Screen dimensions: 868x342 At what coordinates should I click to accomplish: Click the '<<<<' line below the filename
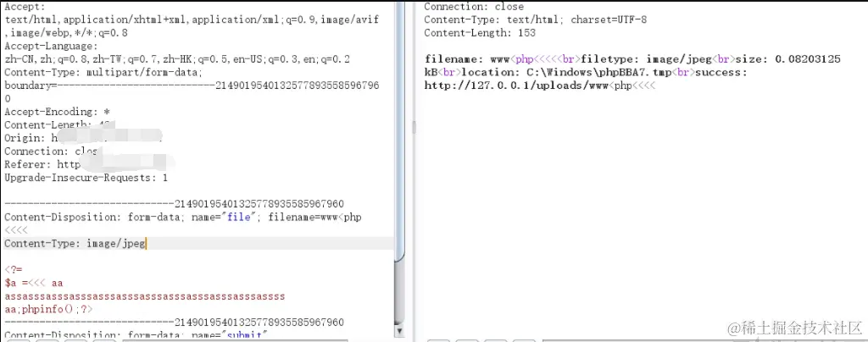[x=16, y=230]
